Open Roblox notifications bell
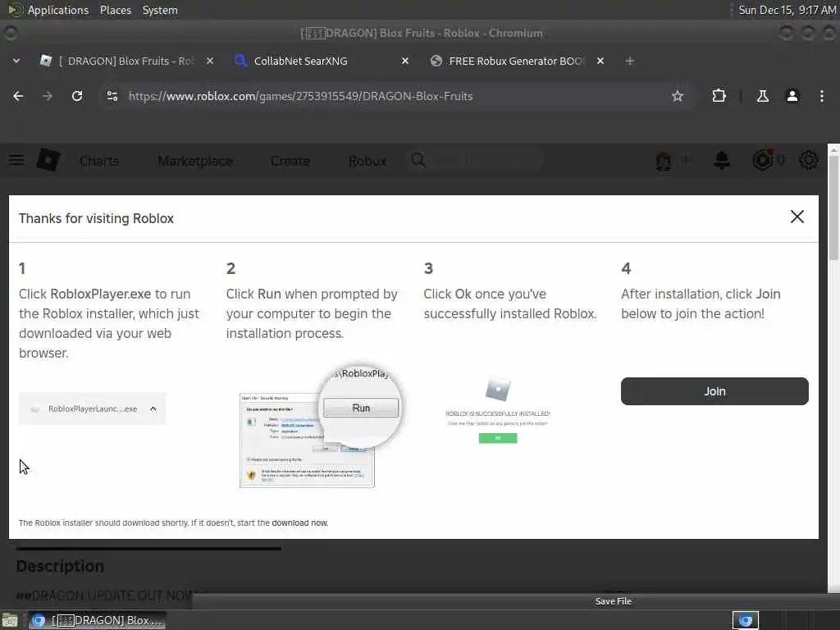 click(x=722, y=160)
